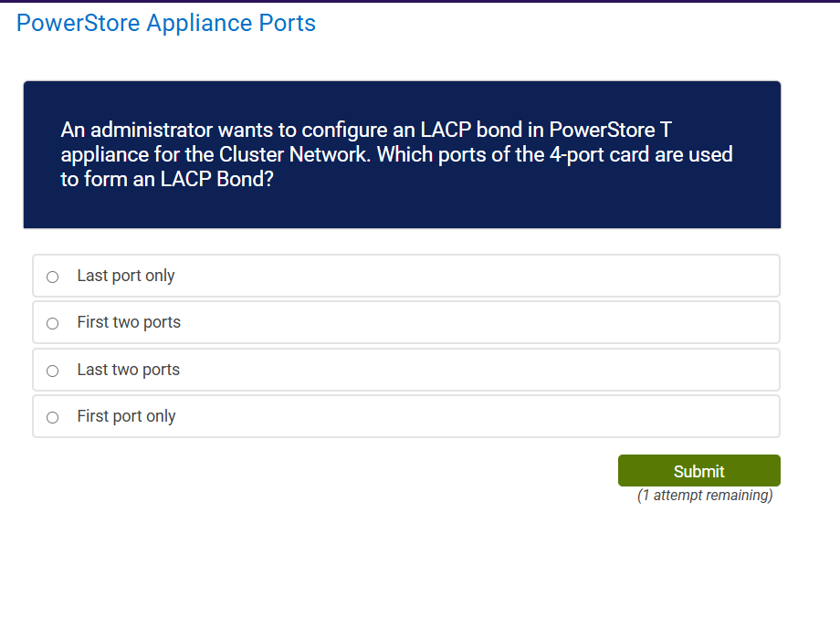Screen dimensions: 840x617
Task: Open the PowerStore Appliance Ports title link
Action: point(166,23)
